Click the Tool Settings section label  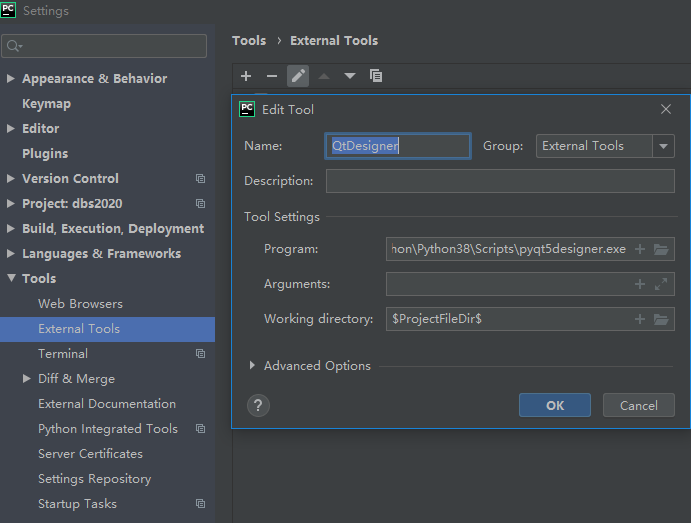[x=282, y=217]
